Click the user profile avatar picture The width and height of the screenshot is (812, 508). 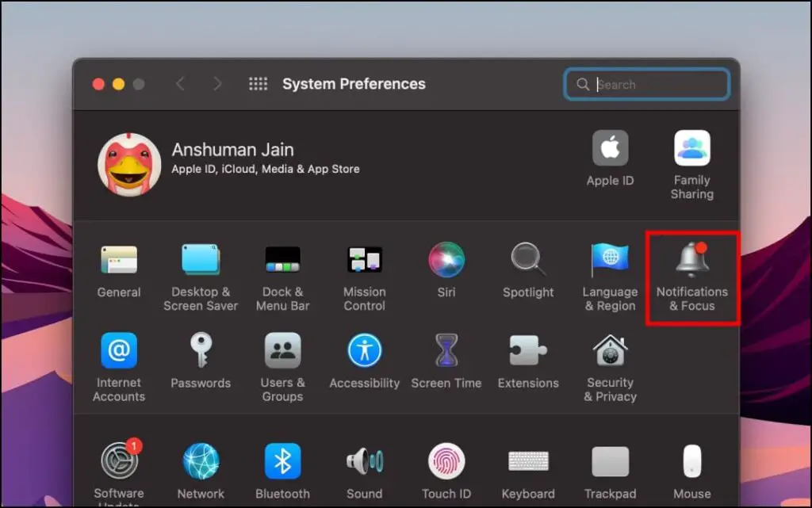click(x=129, y=165)
